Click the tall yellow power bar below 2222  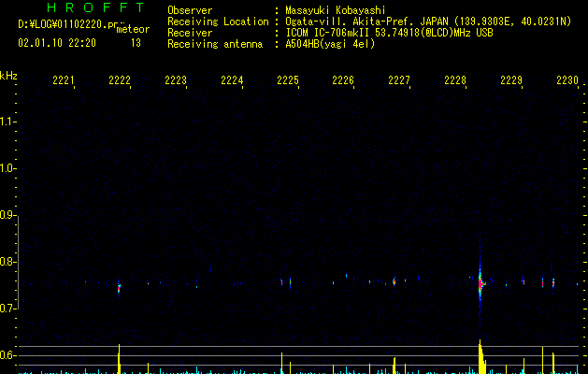(119, 359)
